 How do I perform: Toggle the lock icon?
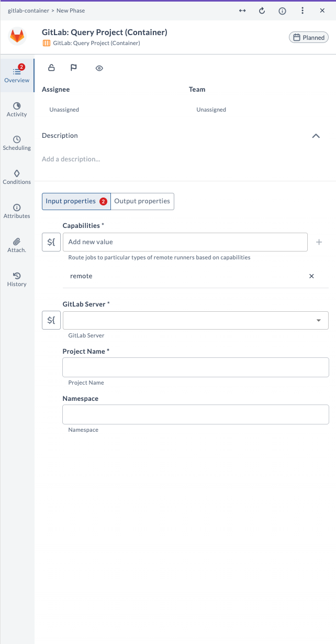51,68
